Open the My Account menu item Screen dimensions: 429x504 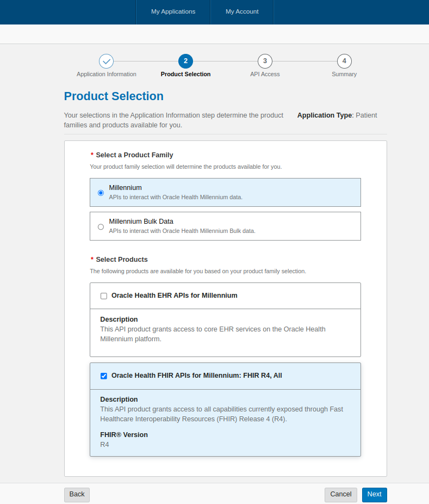pyautogui.click(x=242, y=11)
